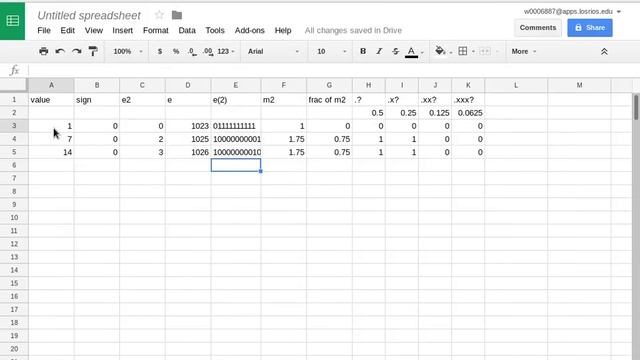Open the Help menu
640x360 pixels.
[283, 30]
